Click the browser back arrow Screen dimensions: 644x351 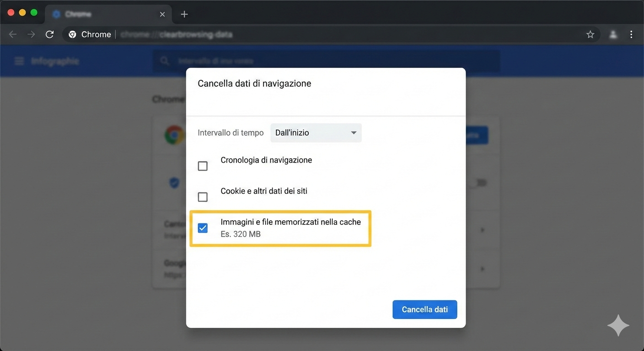click(x=13, y=34)
